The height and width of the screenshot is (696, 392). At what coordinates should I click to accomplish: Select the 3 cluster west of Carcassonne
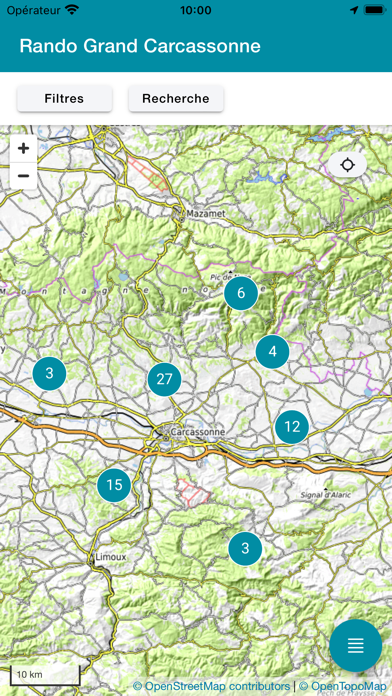tap(49, 373)
